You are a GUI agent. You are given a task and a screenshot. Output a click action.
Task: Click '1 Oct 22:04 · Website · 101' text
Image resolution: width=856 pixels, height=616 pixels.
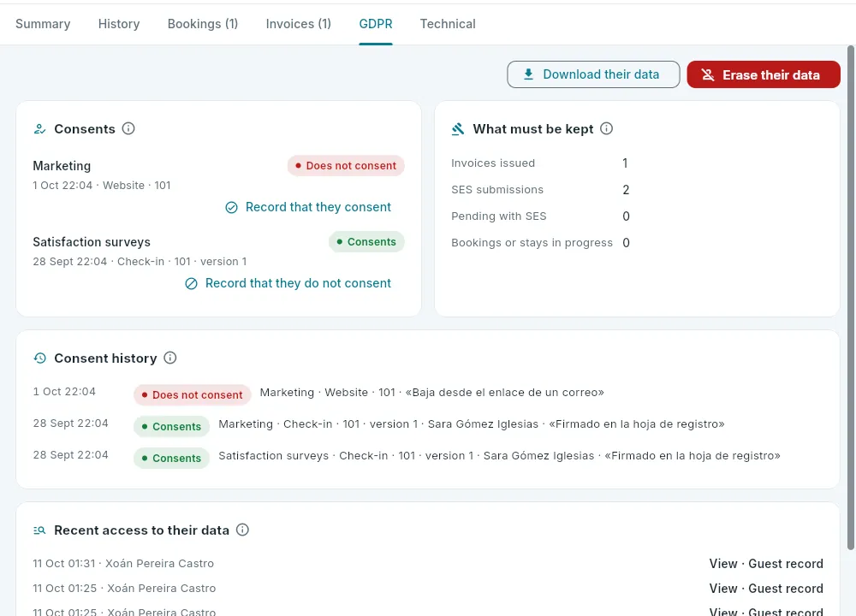[102, 186]
